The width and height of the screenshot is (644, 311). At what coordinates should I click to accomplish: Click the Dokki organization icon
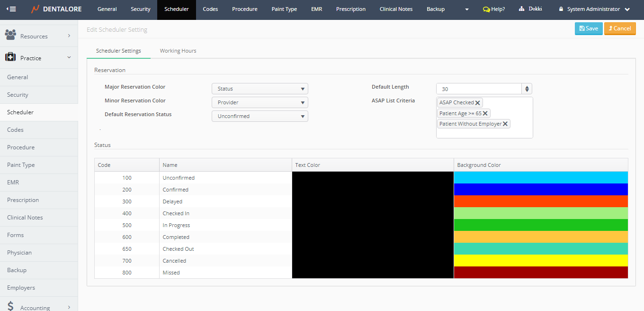pos(522,9)
